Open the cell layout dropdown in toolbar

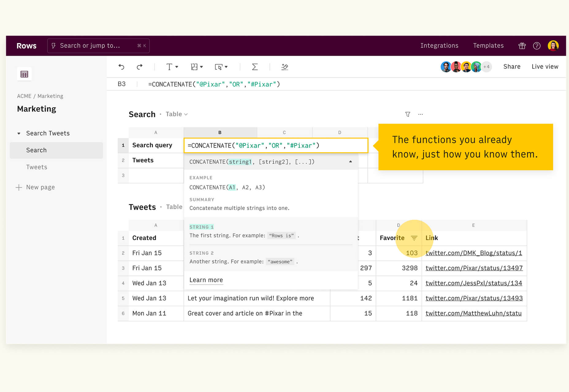click(197, 67)
